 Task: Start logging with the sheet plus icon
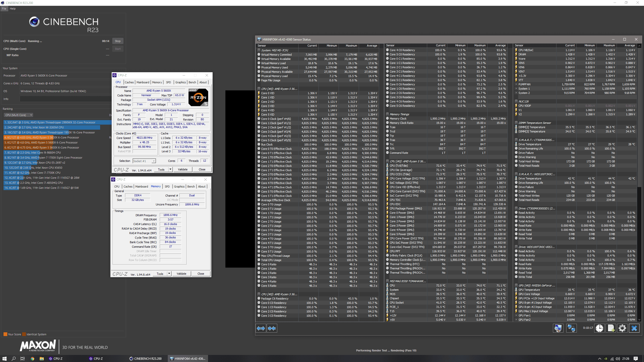click(611, 328)
